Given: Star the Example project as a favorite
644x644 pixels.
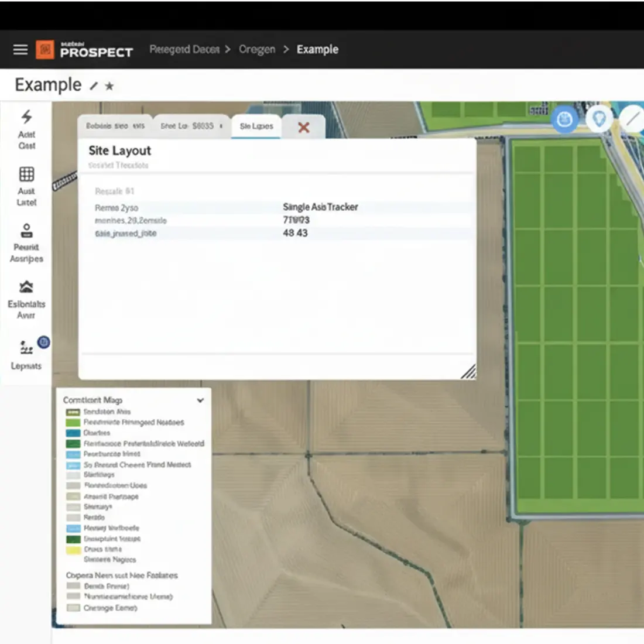Looking at the screenshot, I should 109,87.
